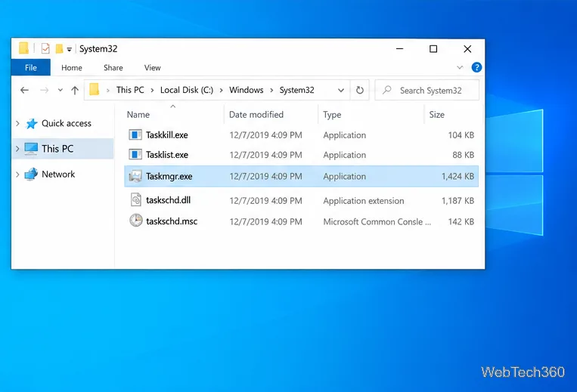The width and height of the screenshot is (577, 392).
Task: Select Quick access in navigation pane
Action: [x=67, y=123]
